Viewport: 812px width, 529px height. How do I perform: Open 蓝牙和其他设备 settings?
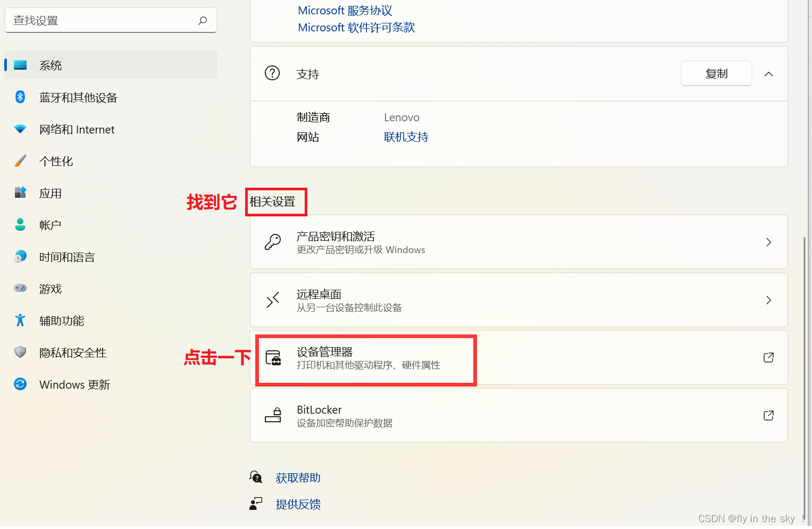111,97
